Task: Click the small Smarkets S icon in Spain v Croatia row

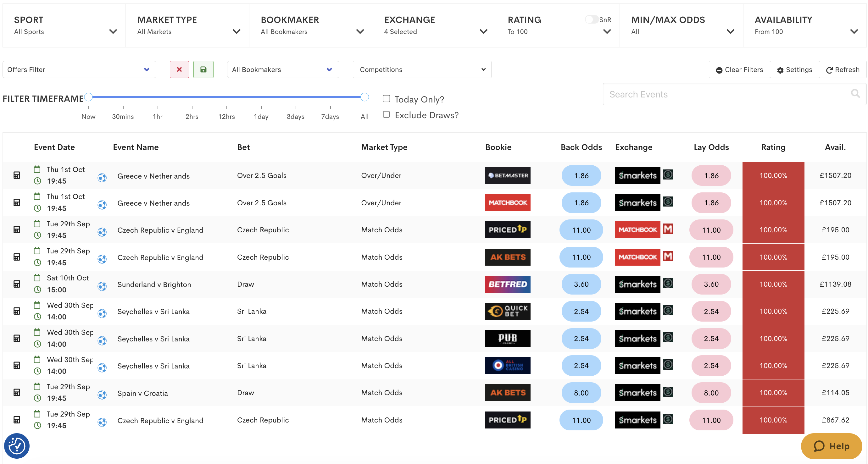Action: pyautogui.click(x=668, y=391)
